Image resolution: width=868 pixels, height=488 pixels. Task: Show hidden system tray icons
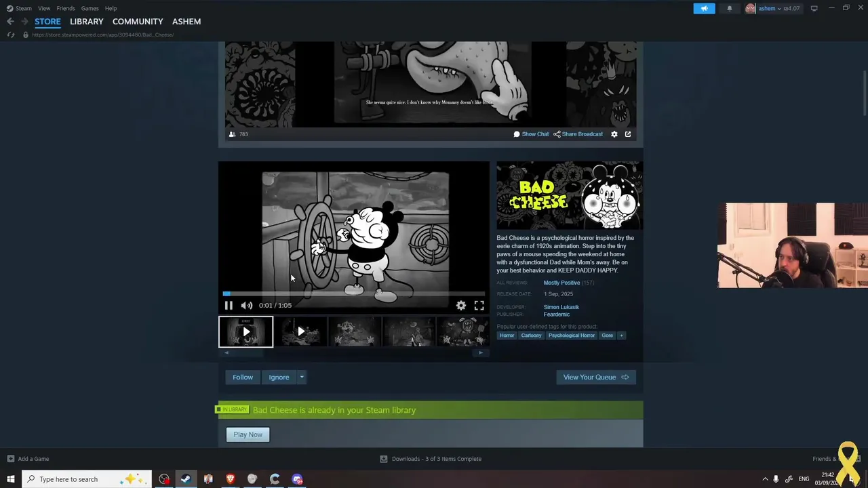tap(765, 479)
